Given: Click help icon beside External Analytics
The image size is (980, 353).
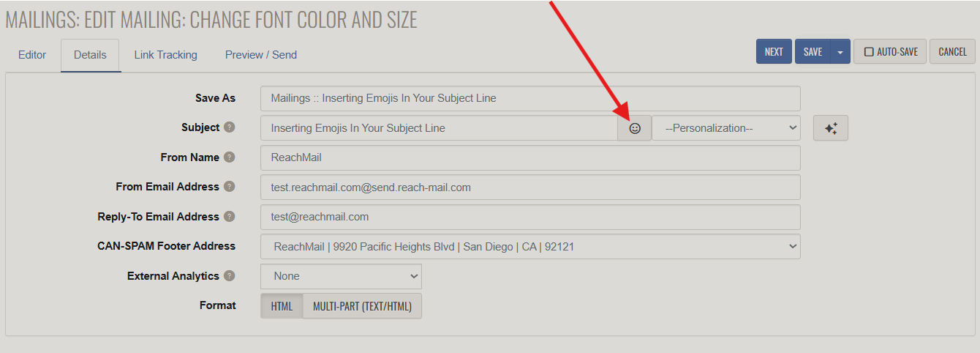Looking at the screenshot, I should [230, 276].
